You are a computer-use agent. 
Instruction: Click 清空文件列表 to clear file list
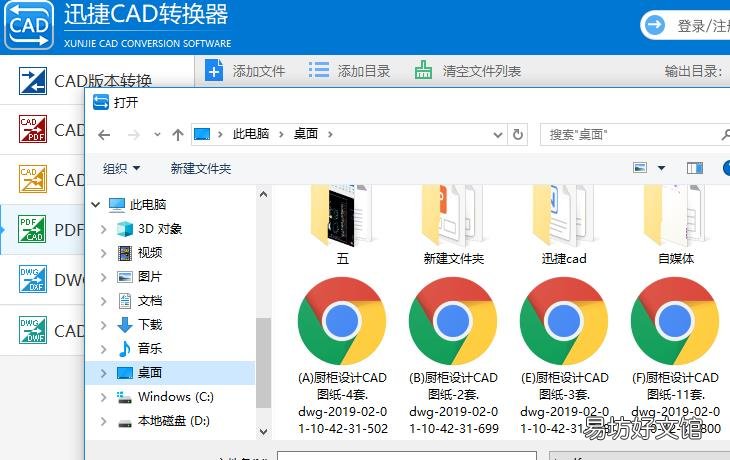coord(468,71)
